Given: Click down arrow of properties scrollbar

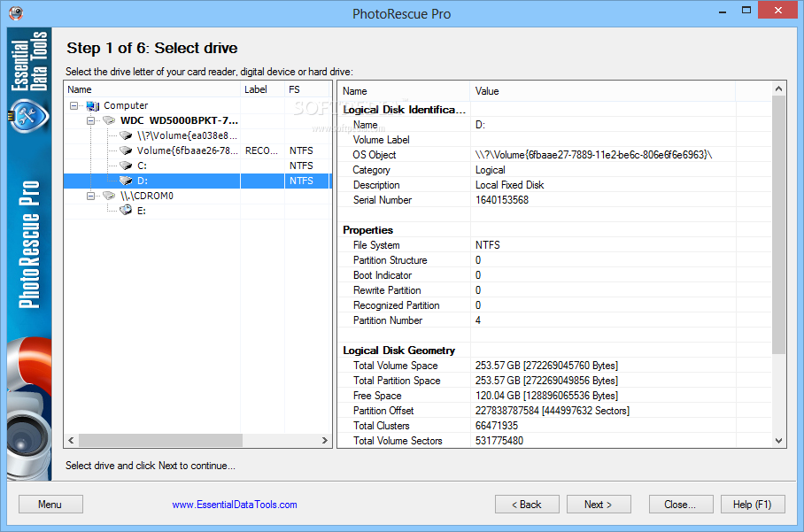Looking at the screenshot, I should (x=778, y=440).
